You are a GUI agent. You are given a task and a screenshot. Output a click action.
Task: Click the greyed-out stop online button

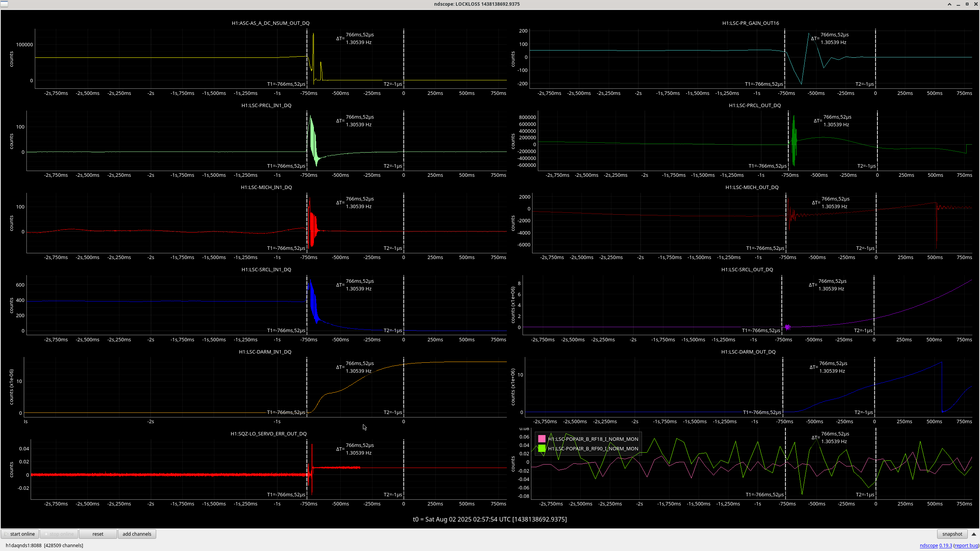(59, 534)
